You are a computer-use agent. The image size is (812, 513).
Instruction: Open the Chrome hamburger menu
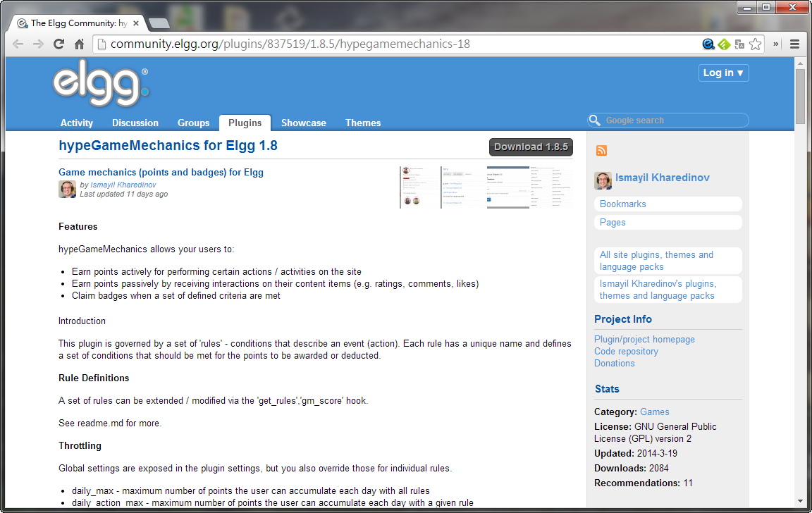(794, 44)
